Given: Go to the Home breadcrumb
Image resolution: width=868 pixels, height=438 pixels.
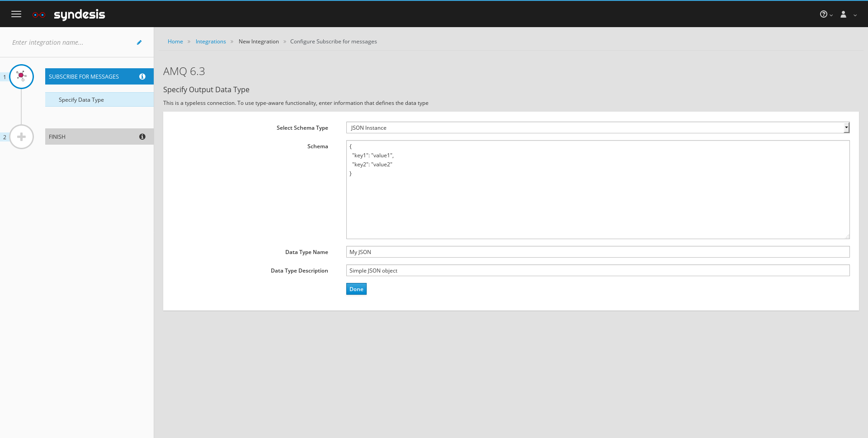Looking at the screenshot, I should pos(175,42).
